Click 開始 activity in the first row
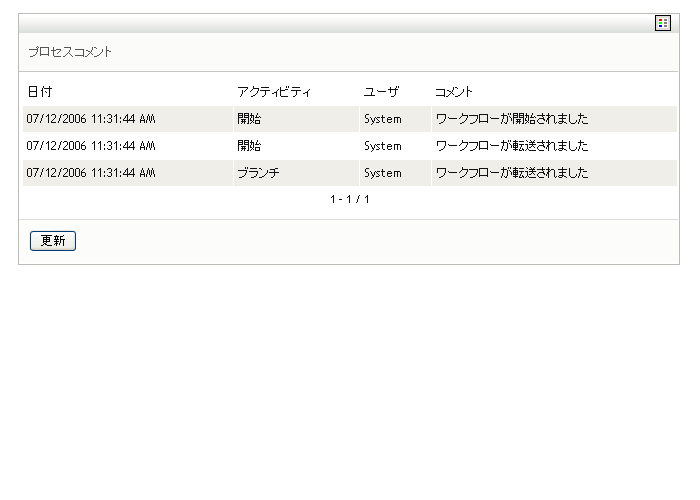 coord(249,119)
